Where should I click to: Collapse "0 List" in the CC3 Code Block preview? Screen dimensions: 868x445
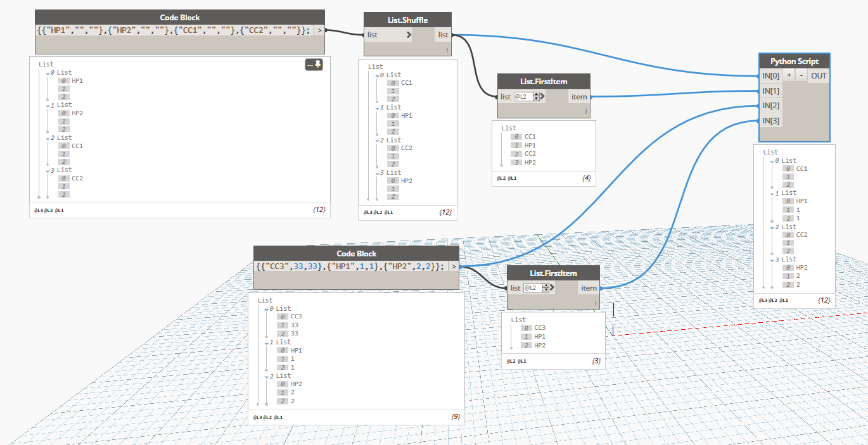(x=265, y=310)
